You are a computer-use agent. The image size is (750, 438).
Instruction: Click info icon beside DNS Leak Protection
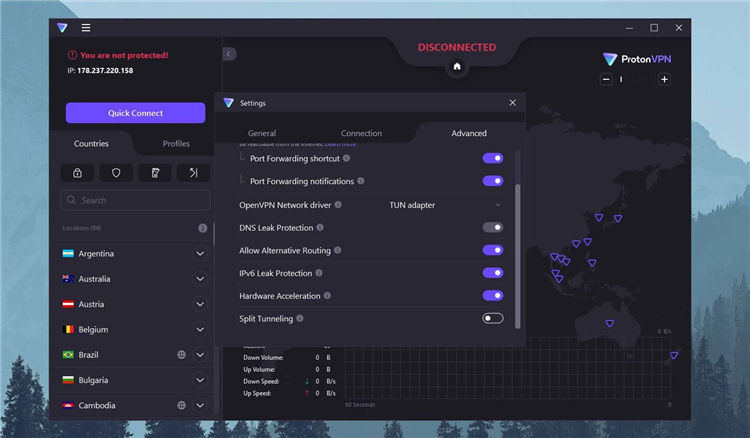tap(320, 228)
